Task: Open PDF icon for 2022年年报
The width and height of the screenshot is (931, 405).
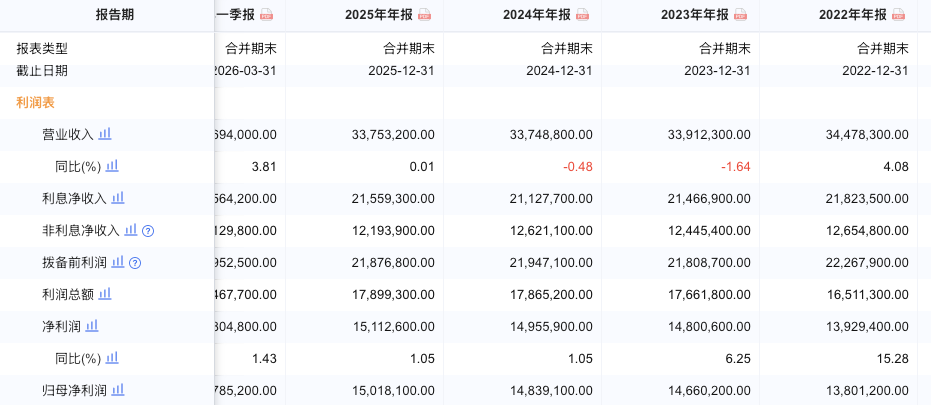Action: pyautogui.click(x=898, y=15)
